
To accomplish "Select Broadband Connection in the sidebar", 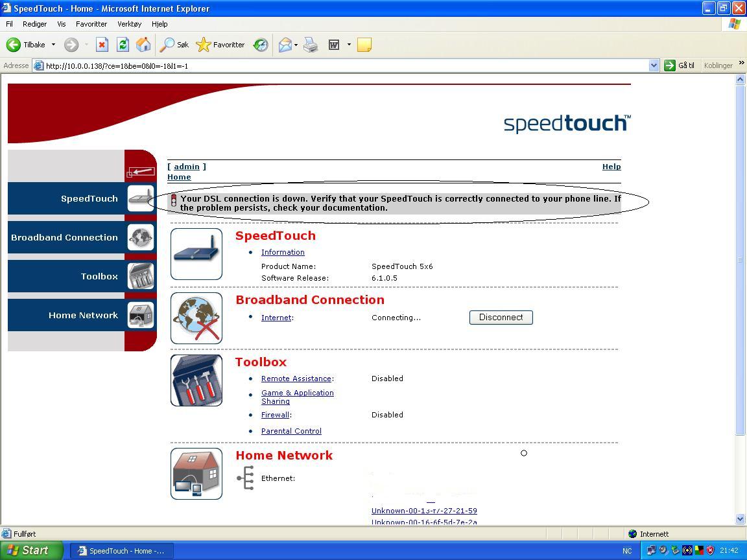I will pos(64,238).
